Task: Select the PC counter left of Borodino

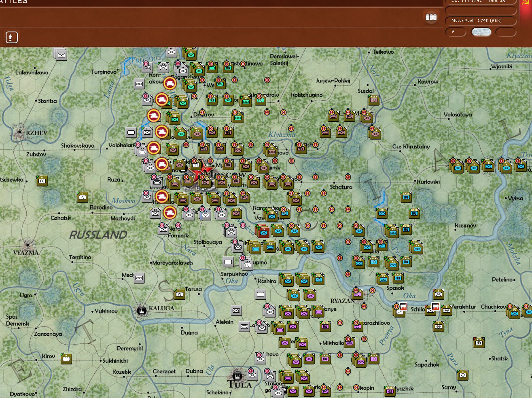Action: coord(83,197)
